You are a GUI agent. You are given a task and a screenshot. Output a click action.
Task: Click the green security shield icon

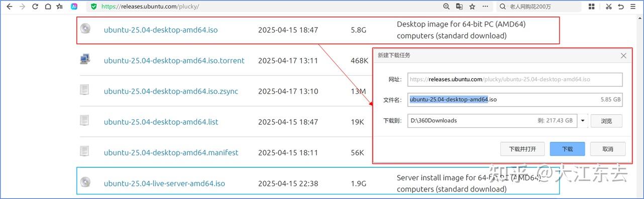[94, 7]
